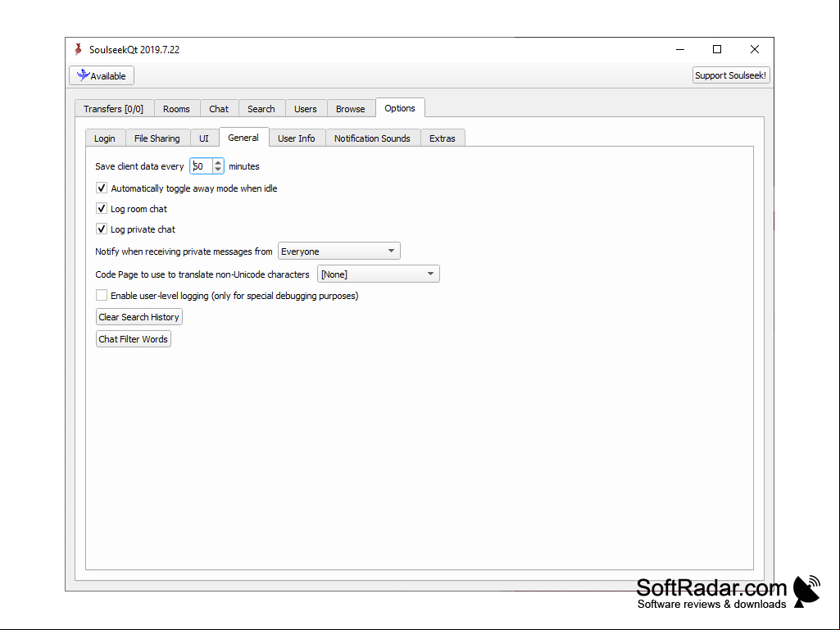840x630 pixels.
Task: Open the Chat Filter Words button
Action: [133, 339]
